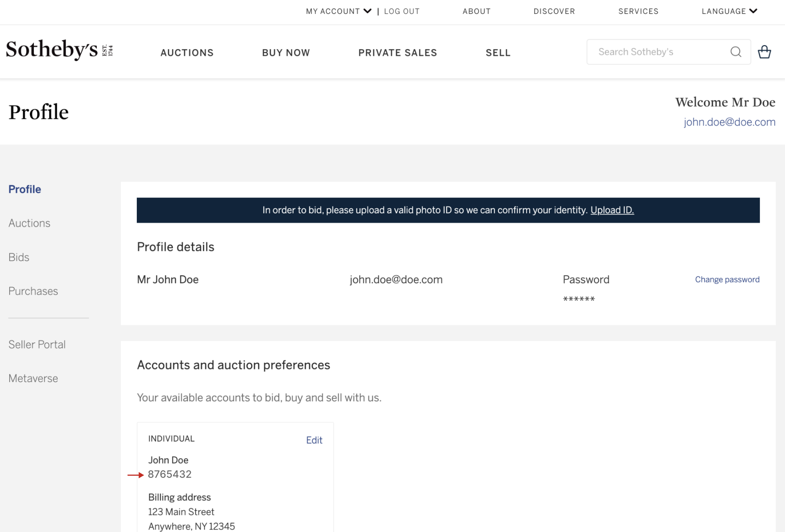Click the Sotheby's logo
785x532 pixels.
[59, 50]
